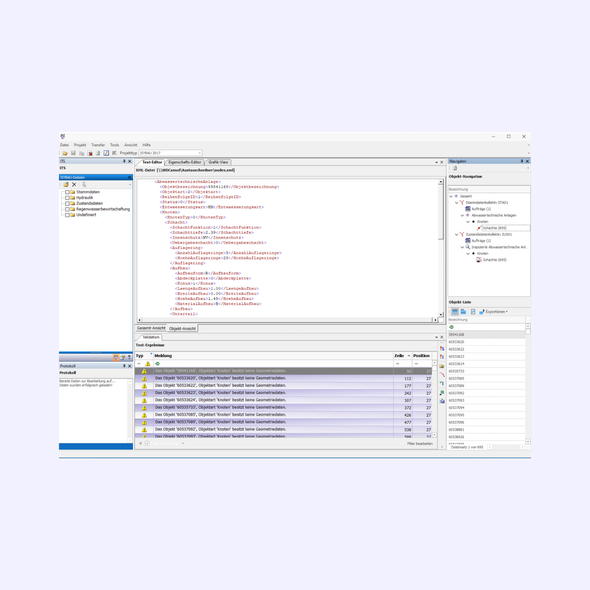Click the orange icon above Protokoll panel

[x=116, y=357]
